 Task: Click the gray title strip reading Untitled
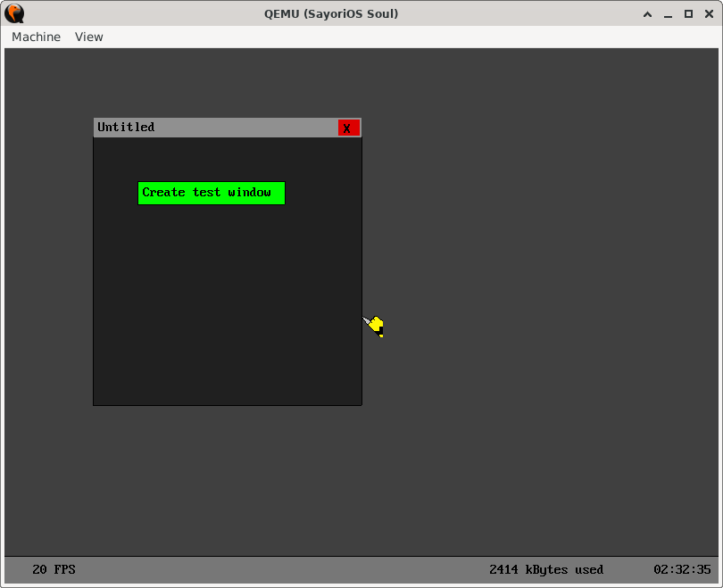click(214, 128)
